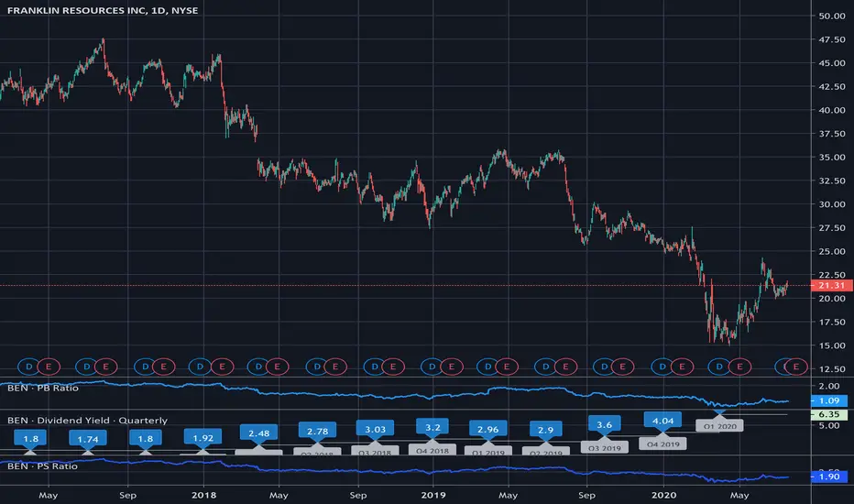Image resolution: width=854 pixels, height=504 pixels.
Task: Click earnings marker E beside the 4.04 dividend marker
Action: 682,367
